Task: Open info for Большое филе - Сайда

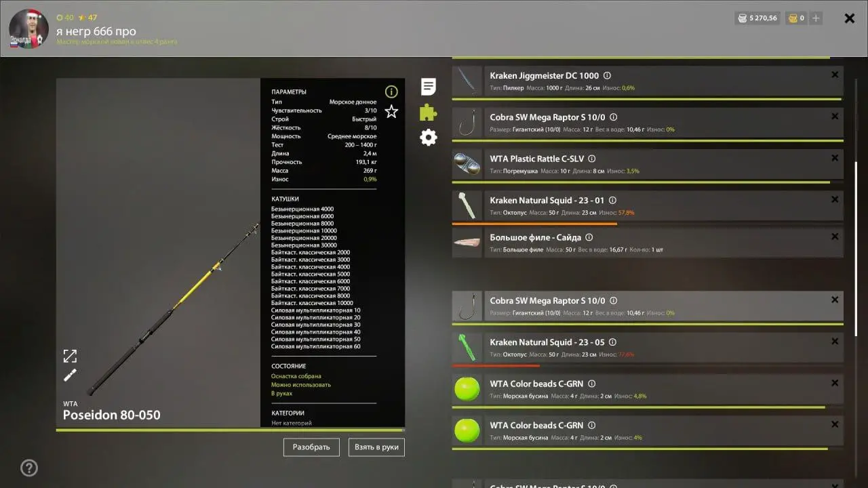Action: pos(589,237)
